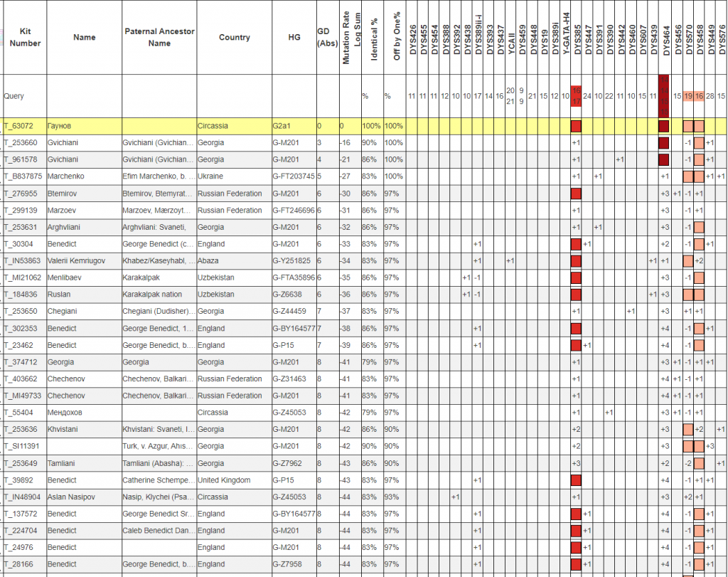
Task: Select the HG column header
Action: 294,38
